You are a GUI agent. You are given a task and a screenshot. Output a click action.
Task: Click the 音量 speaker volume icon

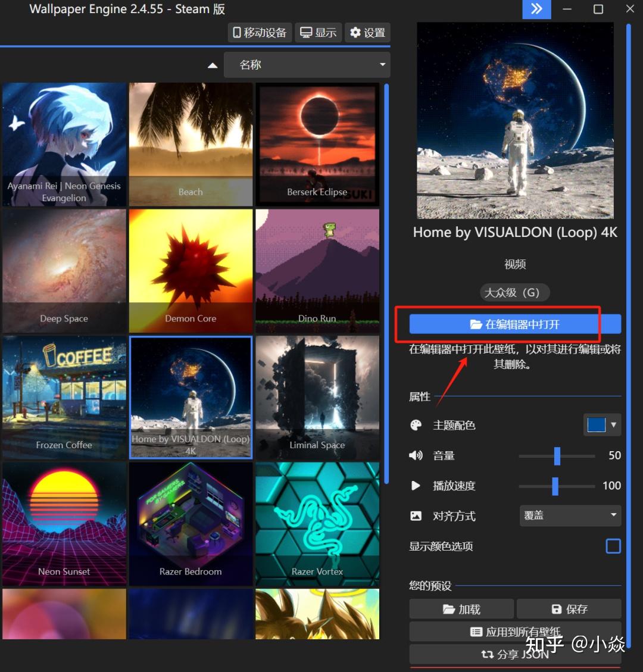click(x=416, y=455)
